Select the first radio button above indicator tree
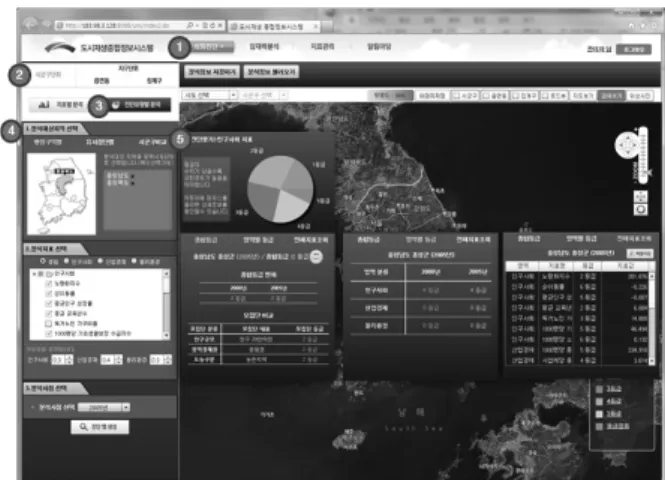This screenshot has width=665, height=480. pos(43,261)
